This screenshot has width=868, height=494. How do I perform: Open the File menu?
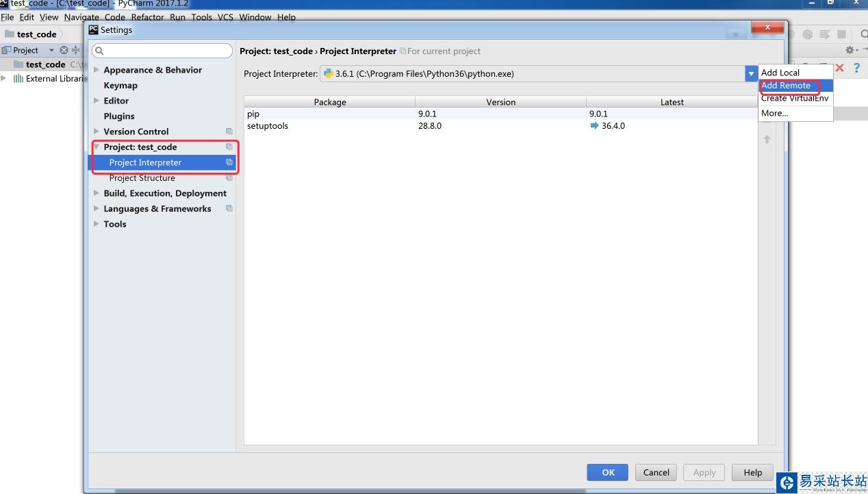coord(8,17)
